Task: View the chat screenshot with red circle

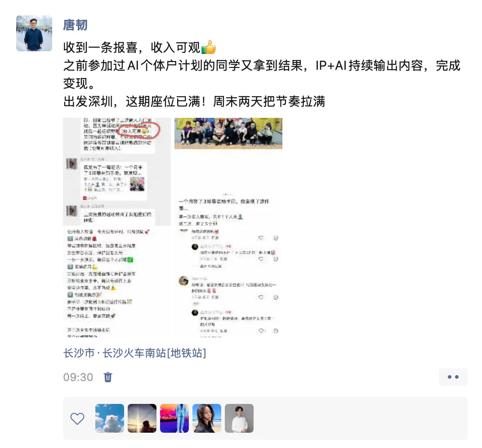Action: (117, 171)
